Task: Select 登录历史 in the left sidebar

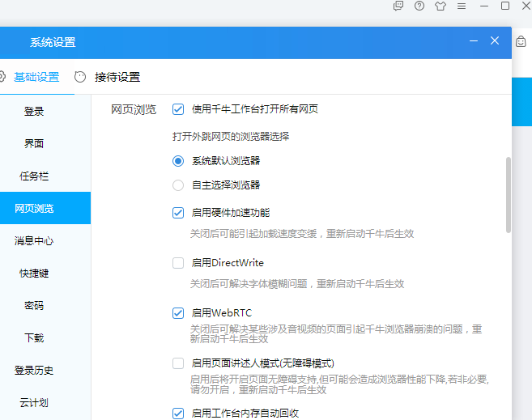Action: click(x=34, y=370)
